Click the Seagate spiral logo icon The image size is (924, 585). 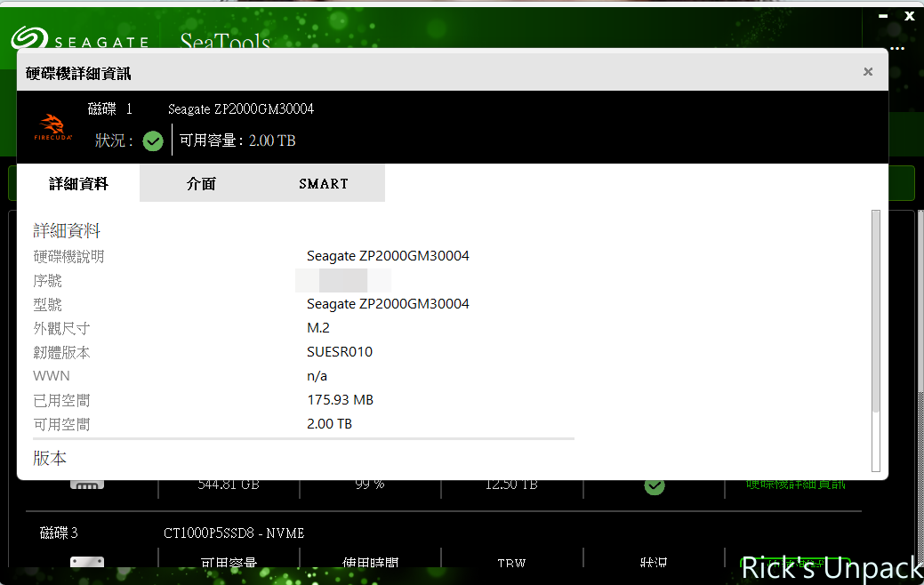point(28,40)
